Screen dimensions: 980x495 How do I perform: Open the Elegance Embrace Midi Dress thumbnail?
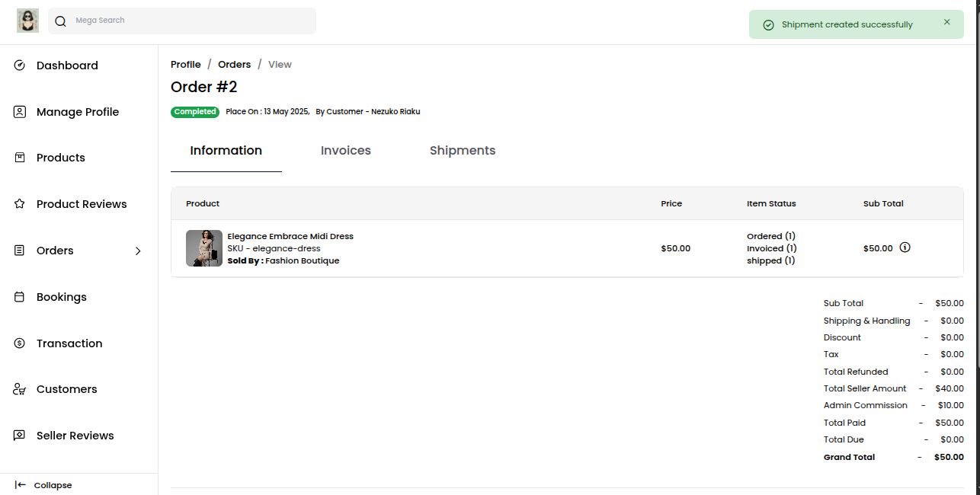point(203,247)
